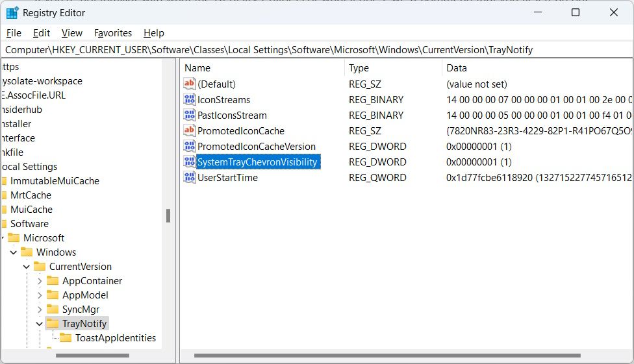The width and height of the screenshot is (634, 364).
Task: Click the AppContainer folder icon
Action: coord(53,280)
